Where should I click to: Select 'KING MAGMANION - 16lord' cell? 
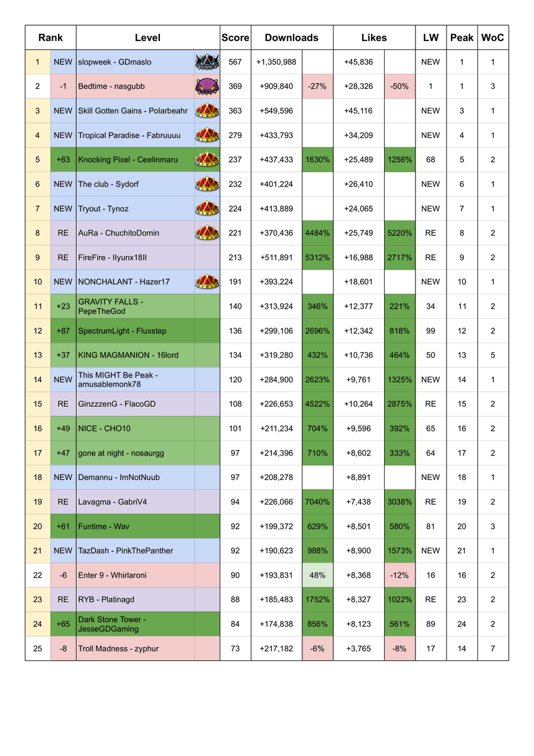[135, 355]
